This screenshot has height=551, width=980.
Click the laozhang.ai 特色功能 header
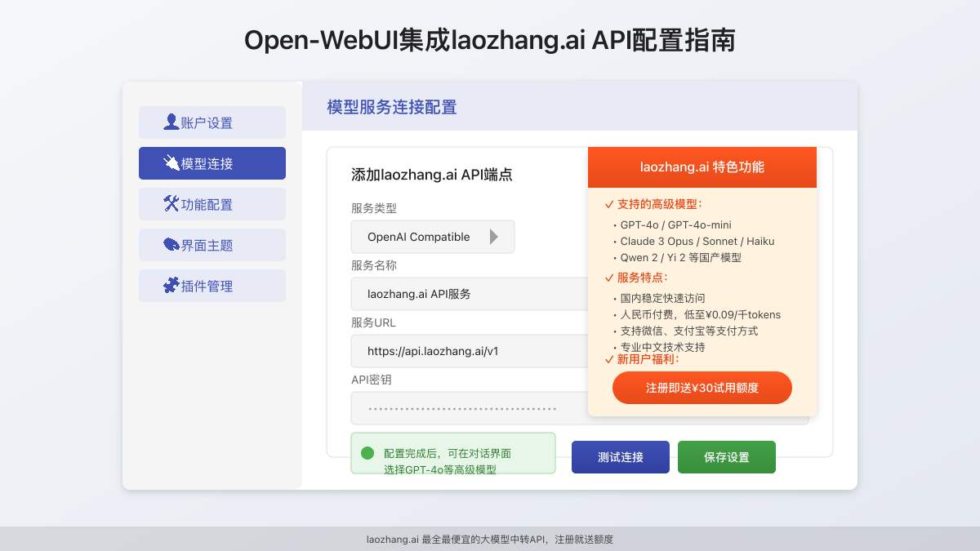point(702,167)
